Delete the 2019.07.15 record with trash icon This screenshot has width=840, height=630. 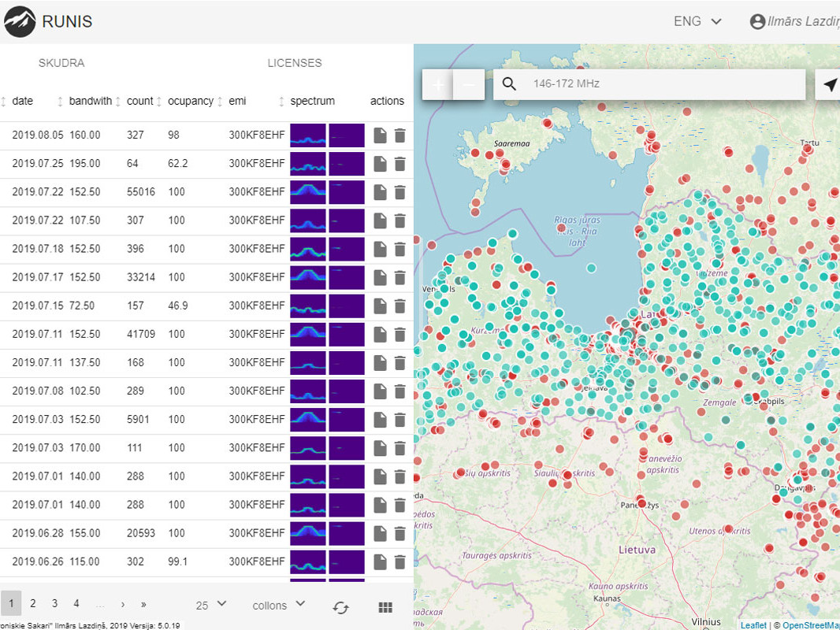pyautogui.click(x=400, y=306)
